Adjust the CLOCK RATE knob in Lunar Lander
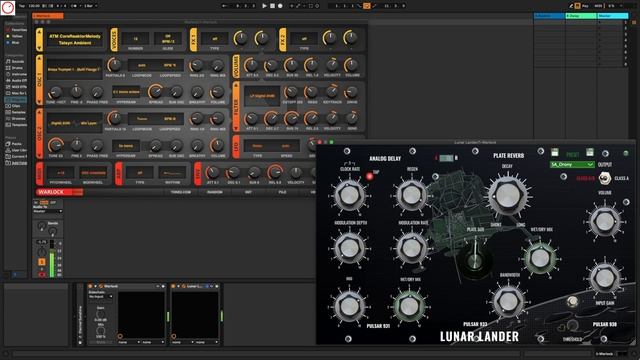 pyautogui.click(x=349, y=195)
